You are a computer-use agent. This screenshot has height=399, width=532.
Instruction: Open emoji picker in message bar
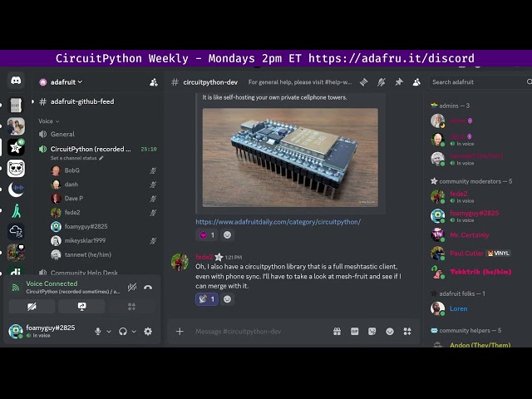(390, 331)
